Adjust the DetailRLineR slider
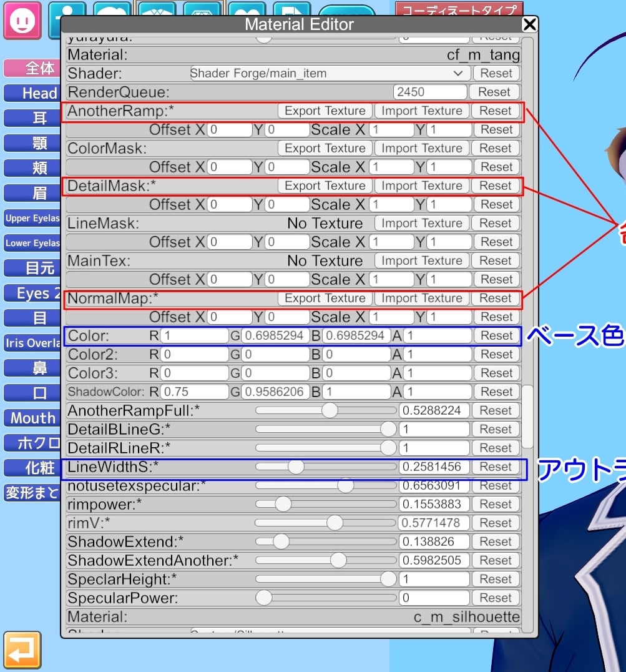The height and width of the screenshot is (672, 626). 326,448
